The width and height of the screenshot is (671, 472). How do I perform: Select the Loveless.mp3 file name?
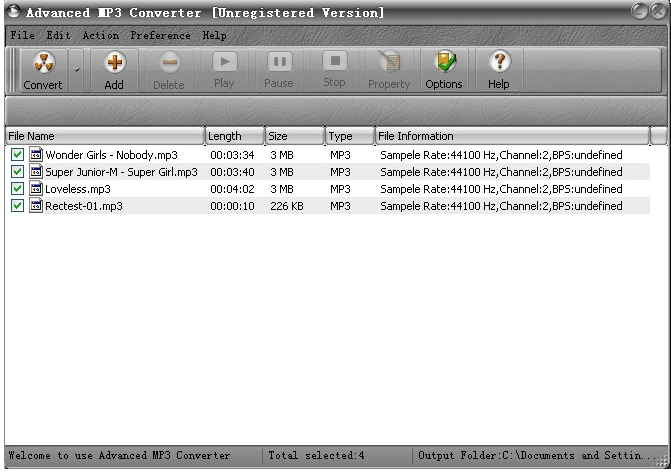(78, 189)
